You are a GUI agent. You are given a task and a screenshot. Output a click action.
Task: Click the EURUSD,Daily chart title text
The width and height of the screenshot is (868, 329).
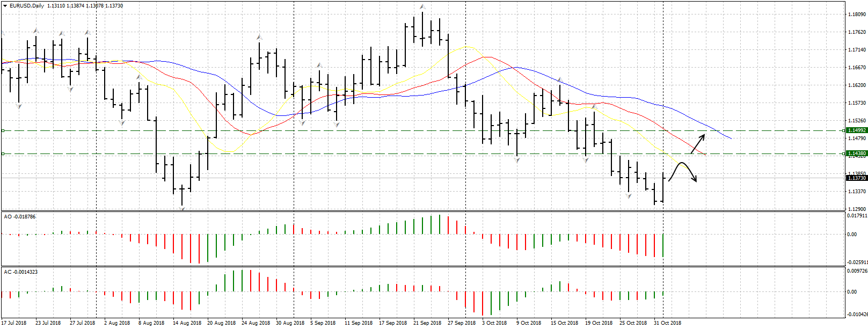[x=27, y=6]
